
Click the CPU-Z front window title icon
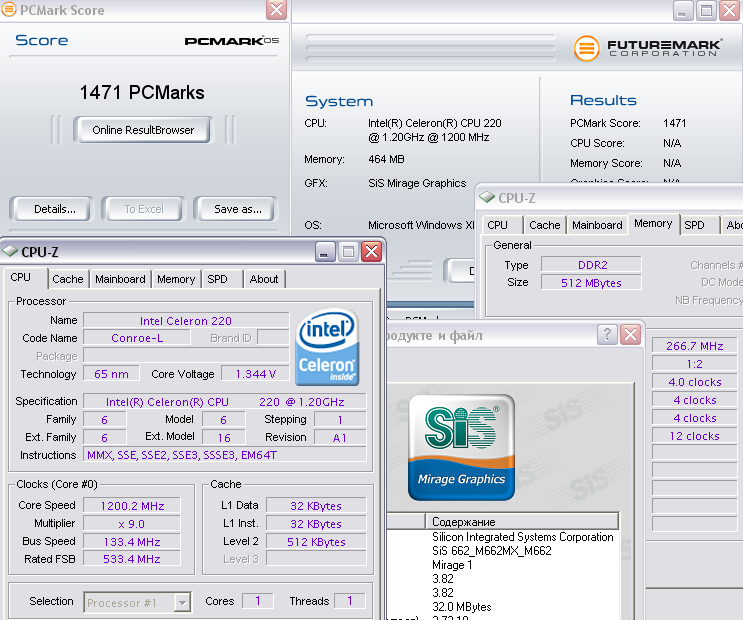(x=9, y=251)
